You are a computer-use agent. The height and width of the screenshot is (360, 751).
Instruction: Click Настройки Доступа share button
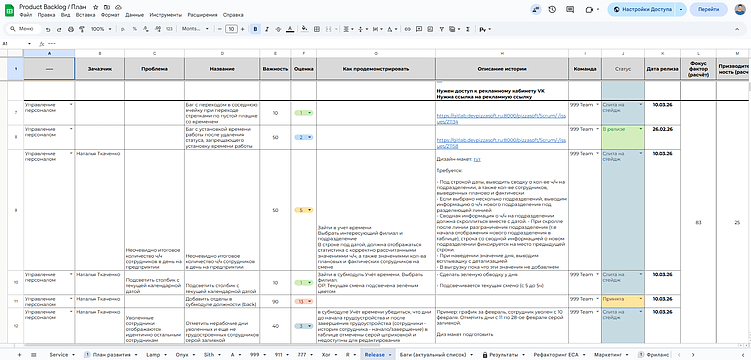pos(642,9)
